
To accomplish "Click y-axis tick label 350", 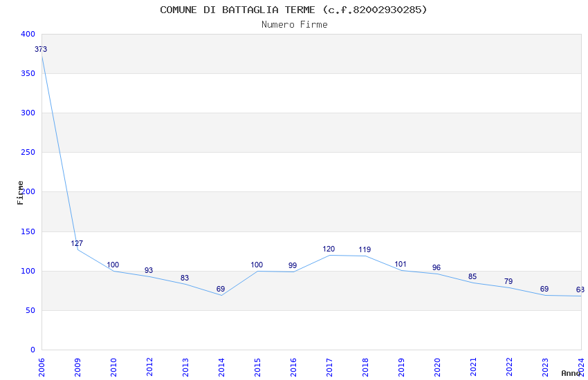I will 28,73.
